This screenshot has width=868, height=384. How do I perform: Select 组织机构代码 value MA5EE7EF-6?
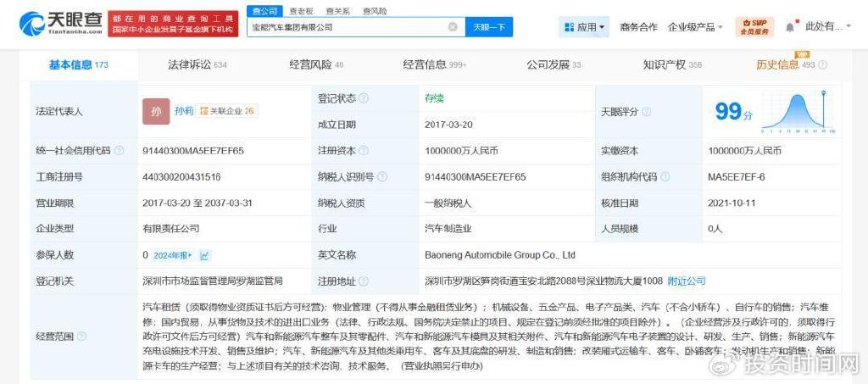click(737, 177)
